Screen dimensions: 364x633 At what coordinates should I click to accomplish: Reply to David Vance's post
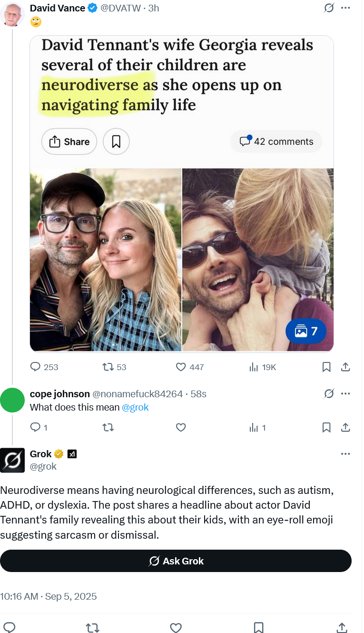point(36,367)
